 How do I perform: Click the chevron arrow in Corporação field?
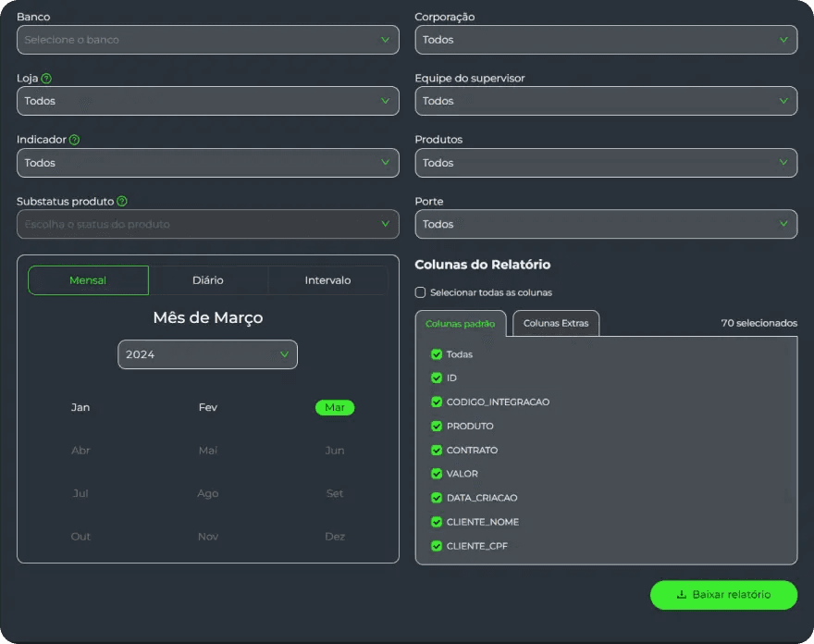coord(783,40)
